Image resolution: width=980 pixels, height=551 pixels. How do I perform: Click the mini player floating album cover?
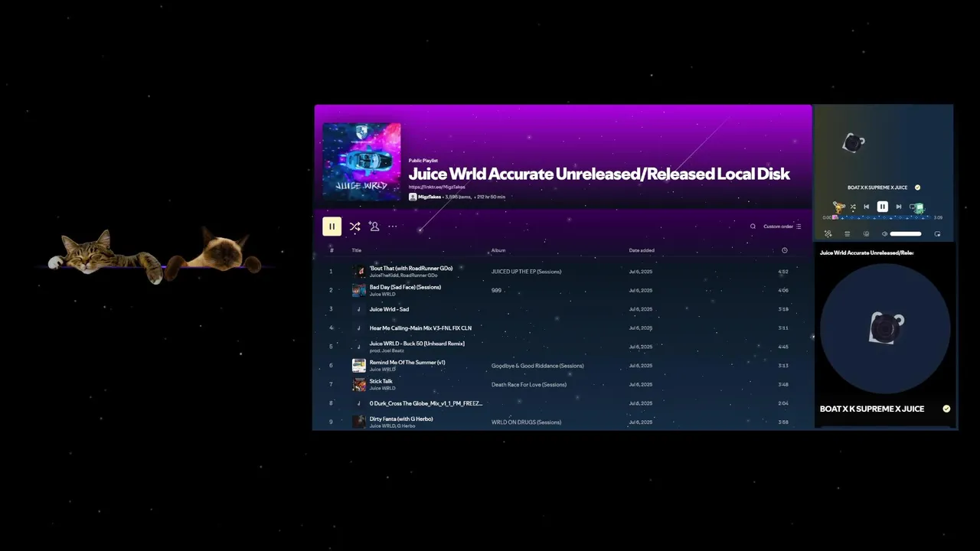[x=853, y=142]
